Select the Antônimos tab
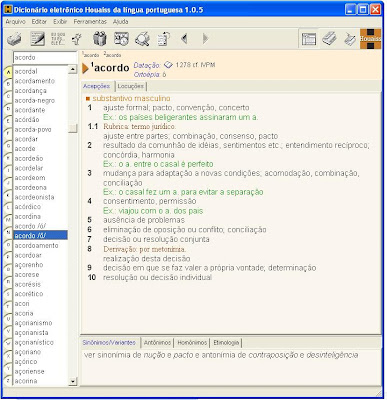 (x=157, y=343)
